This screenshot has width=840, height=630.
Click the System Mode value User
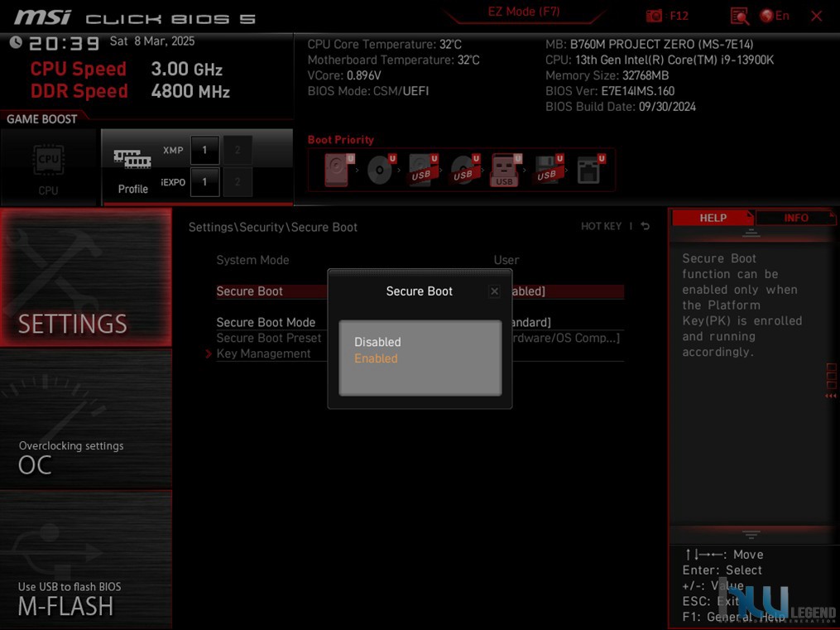point(506,260)
